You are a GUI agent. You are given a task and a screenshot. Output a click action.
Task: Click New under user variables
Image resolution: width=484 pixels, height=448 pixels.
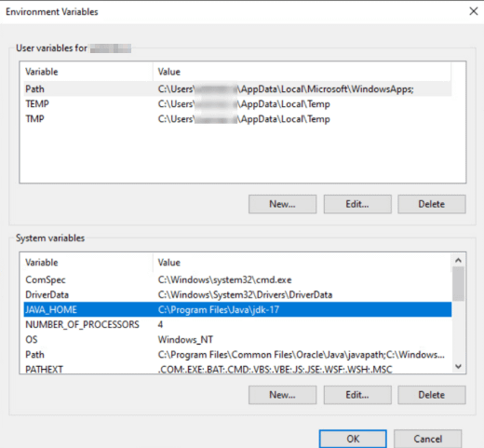[282, 204]
